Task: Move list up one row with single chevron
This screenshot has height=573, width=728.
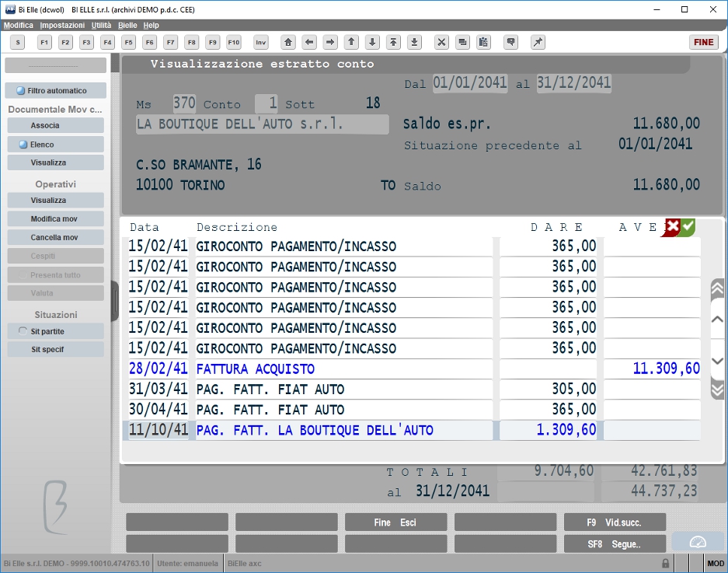Action: [717, 320]
